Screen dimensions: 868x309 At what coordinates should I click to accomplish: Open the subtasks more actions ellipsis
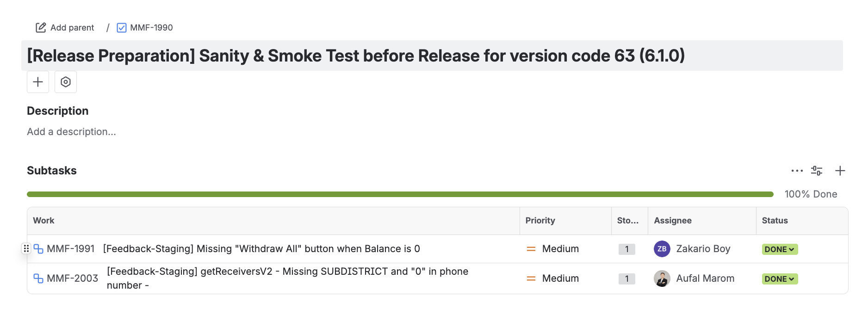click(x=797, y=171)
